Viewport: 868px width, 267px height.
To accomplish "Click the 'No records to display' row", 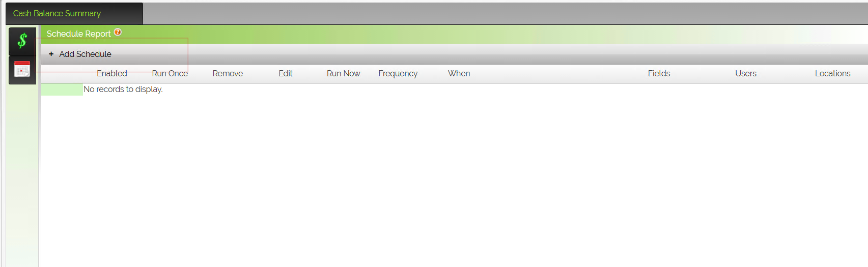I will coord(455,90).
